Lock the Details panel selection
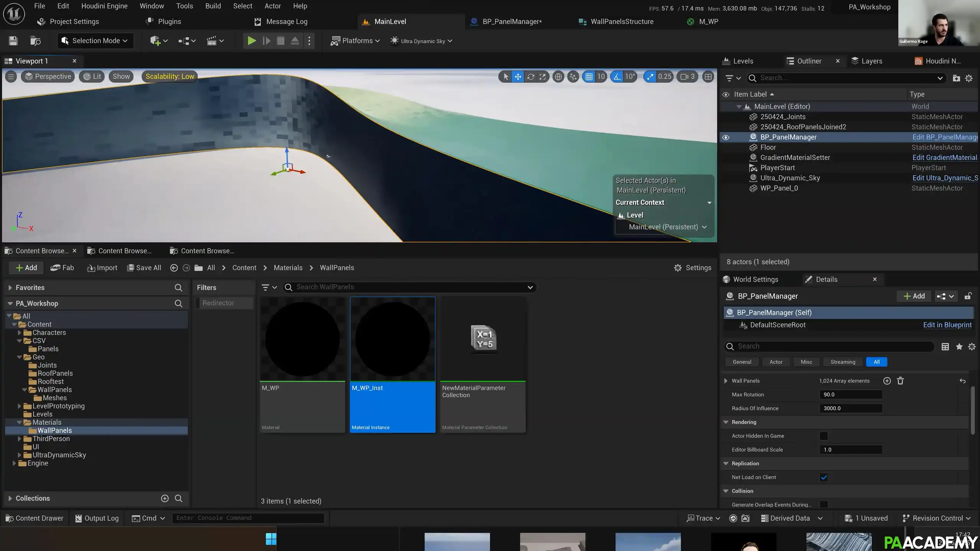Image resolution: width=980 pixels, height=551 pixels. [x=968, y=296]
